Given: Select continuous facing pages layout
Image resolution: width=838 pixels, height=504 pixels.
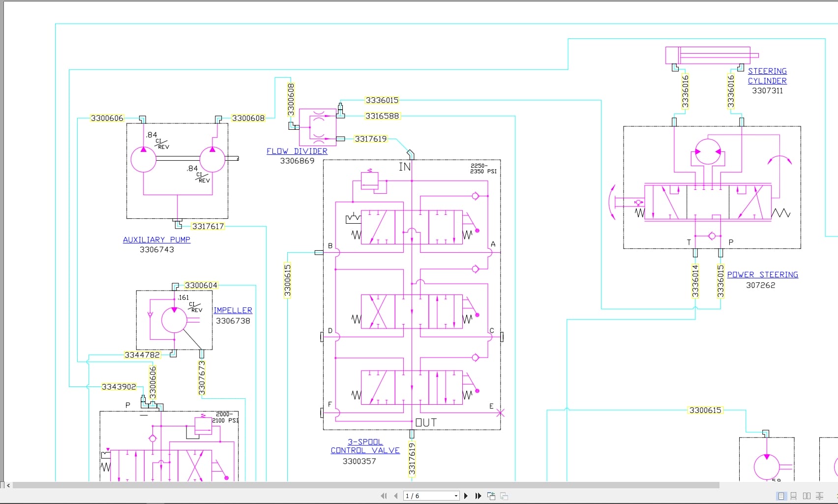Looking at the screenshot, I should pos(820,496).
